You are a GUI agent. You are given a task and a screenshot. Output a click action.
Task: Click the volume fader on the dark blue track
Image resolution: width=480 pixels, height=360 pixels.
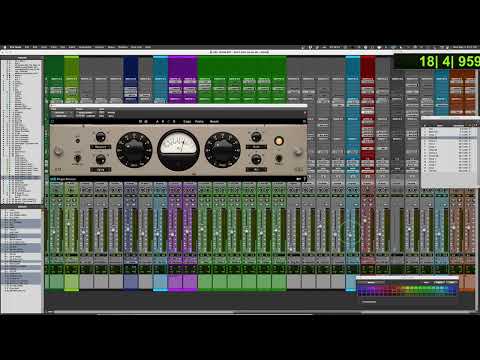click(128, 229)
